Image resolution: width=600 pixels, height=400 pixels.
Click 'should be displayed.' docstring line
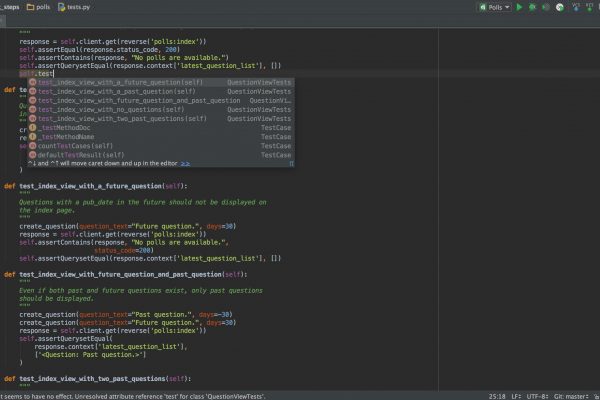point(56,299)
